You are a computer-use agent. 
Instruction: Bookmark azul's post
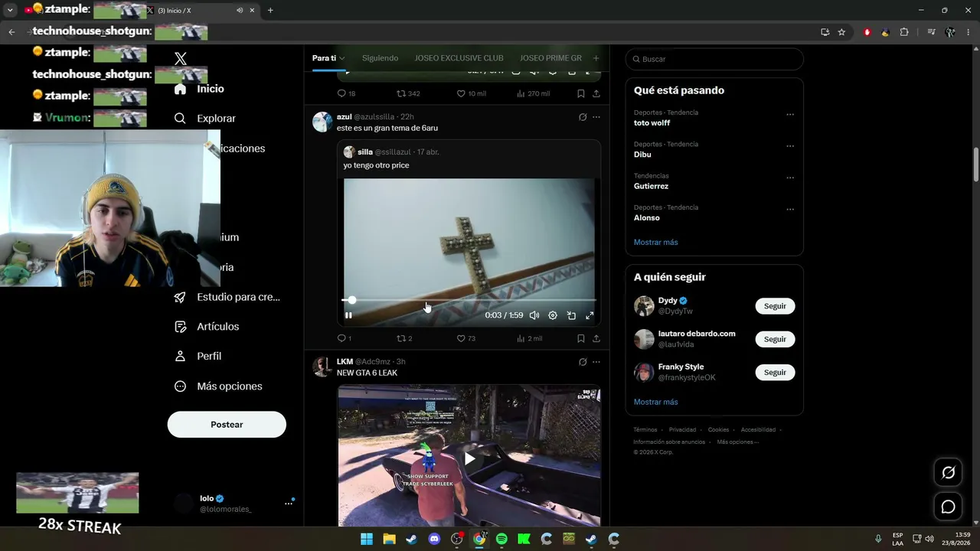(x=581, y=338)
